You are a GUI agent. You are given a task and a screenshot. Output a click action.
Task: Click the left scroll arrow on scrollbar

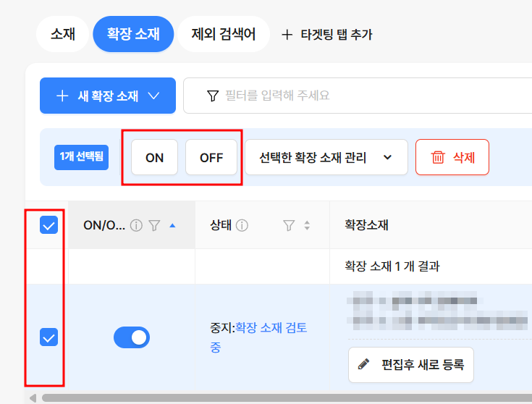33,398
